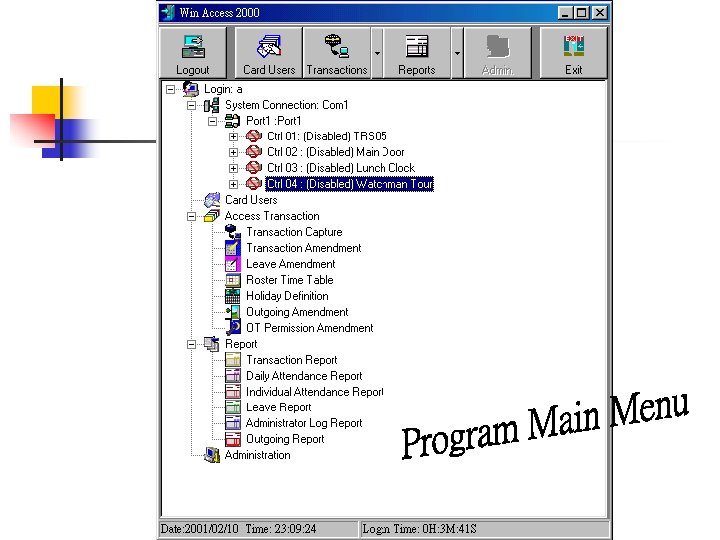Click the Daily Attendance Report icon

(x=233, y=376)
